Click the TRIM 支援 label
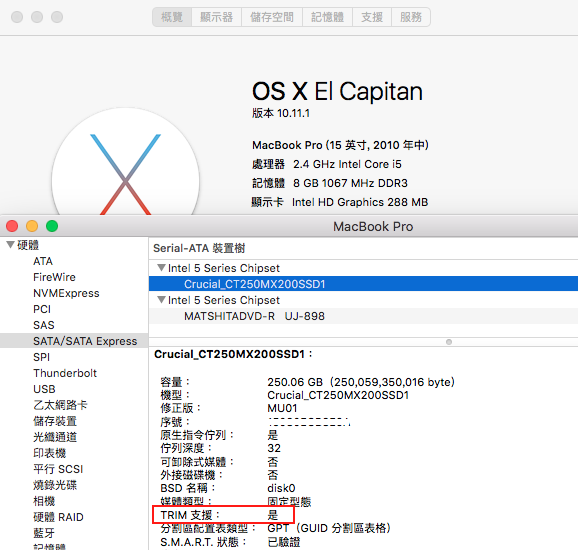The width and height of the screenshot is (578, 550). (x=190, y=515)
